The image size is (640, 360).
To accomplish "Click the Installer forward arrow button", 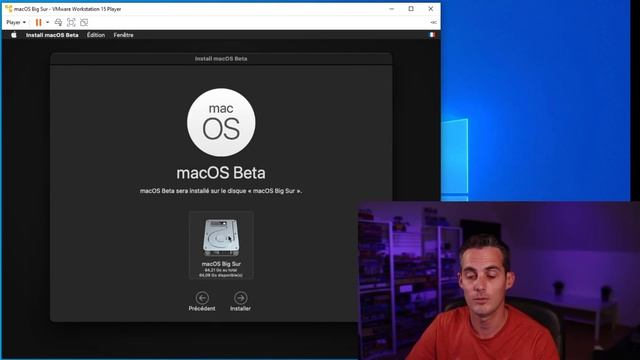I will pyautogui.click(x=240, y=302).
